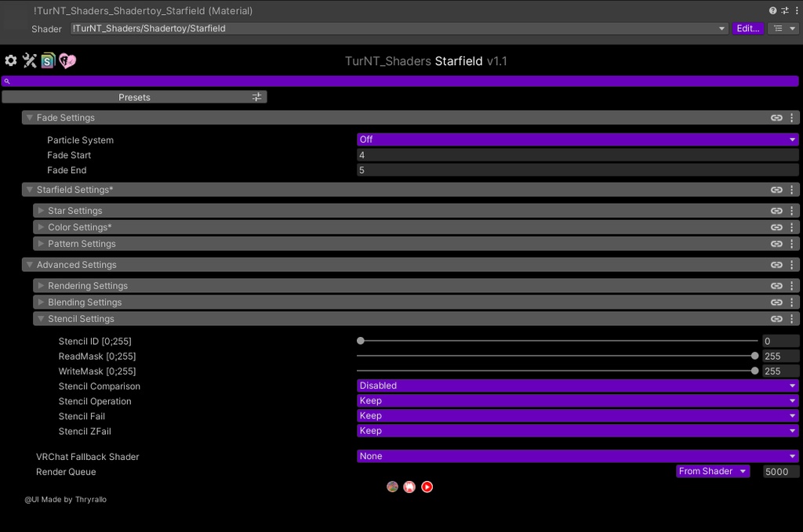Image resolution: width=803 pixels, height=532 pixels.
Task: Toggle the link icon on Fade Settings
Action: point(776,117)
